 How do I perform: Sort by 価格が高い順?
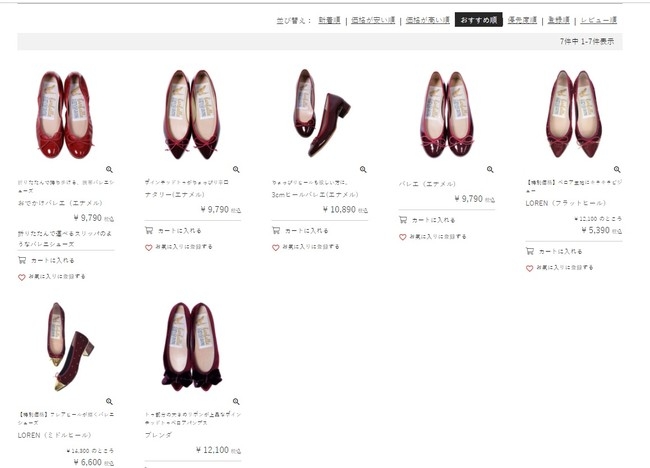425,20
